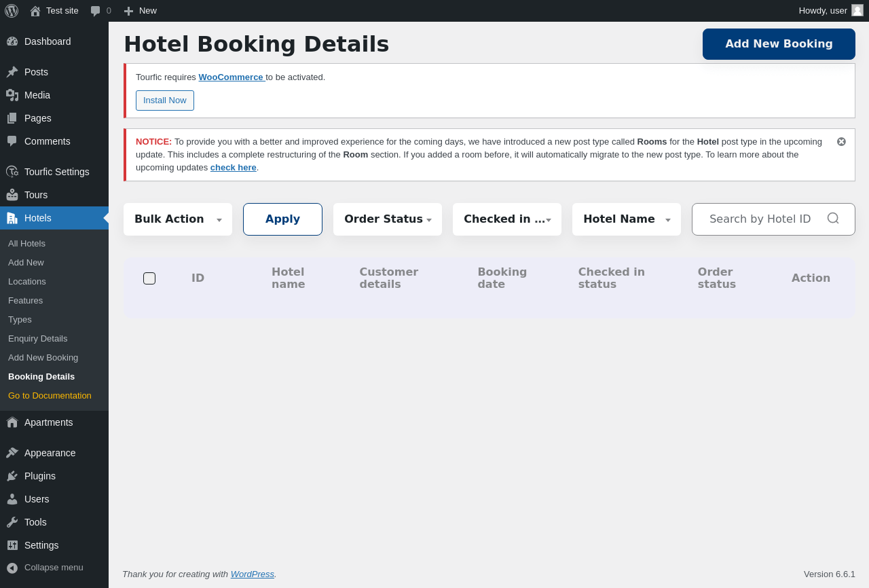Open the comments bubble icon in admin bar
The width and height of the screenshot is (869, 588).
96,11
